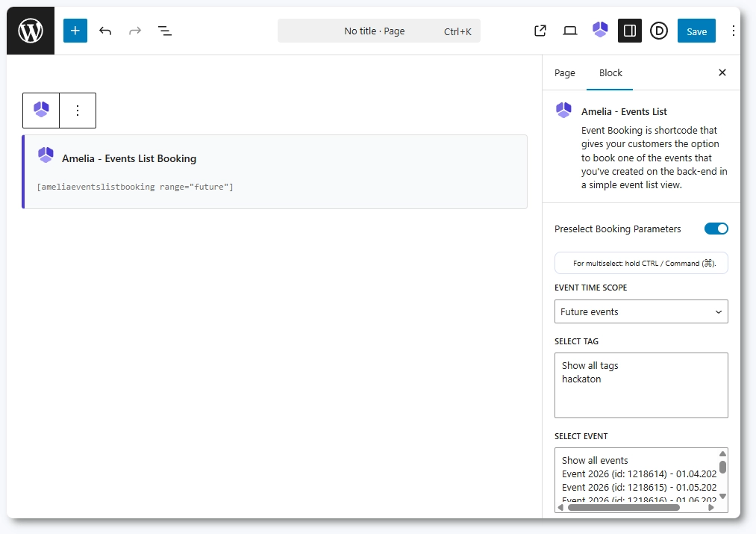Screen dimensions: 756x534
Task: Switch to the Block tab
Action: (x=610, y=73)
